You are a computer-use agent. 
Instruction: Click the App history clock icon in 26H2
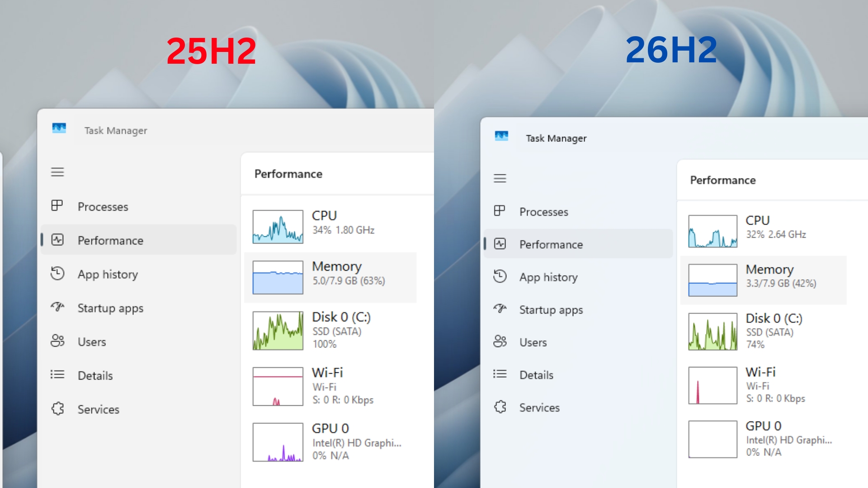click(500, 277)
